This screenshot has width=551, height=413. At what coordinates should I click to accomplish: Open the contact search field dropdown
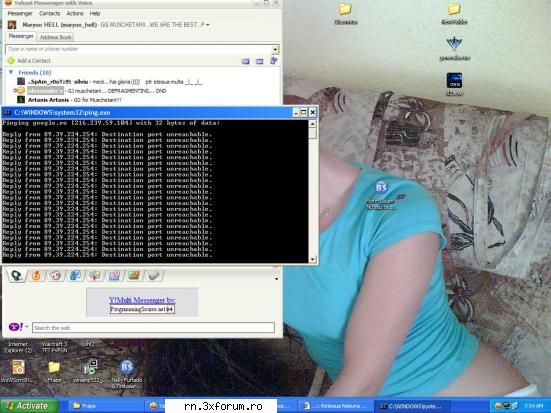[x=276, y=49]
